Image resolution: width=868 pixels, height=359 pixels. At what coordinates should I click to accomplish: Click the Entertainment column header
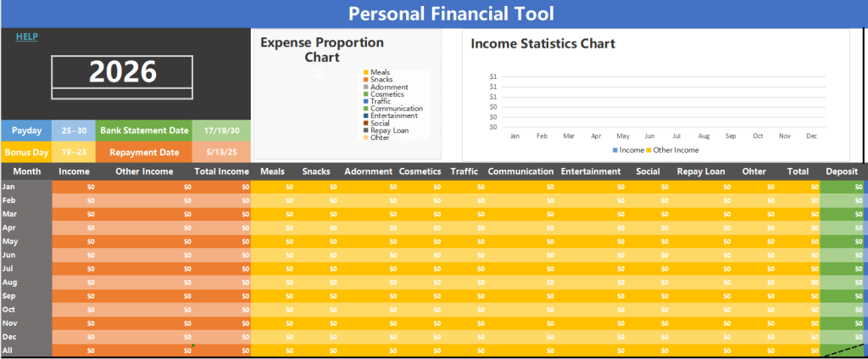[x=591, y=171]
